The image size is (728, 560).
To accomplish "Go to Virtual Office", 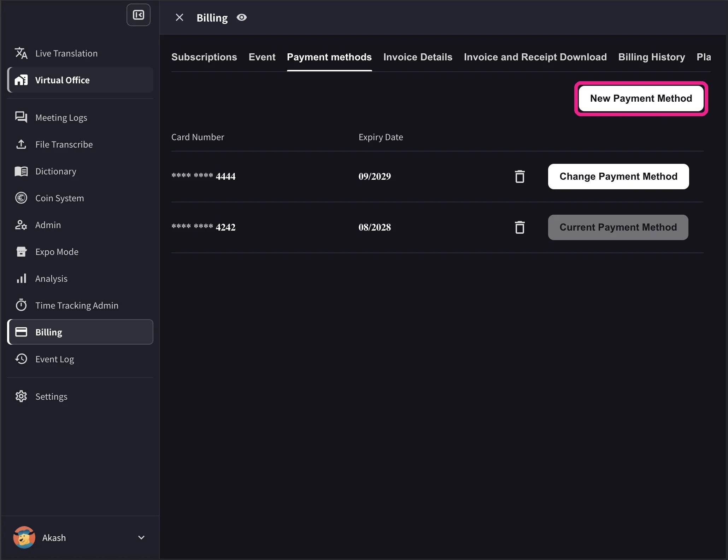I will click(80, 80).
